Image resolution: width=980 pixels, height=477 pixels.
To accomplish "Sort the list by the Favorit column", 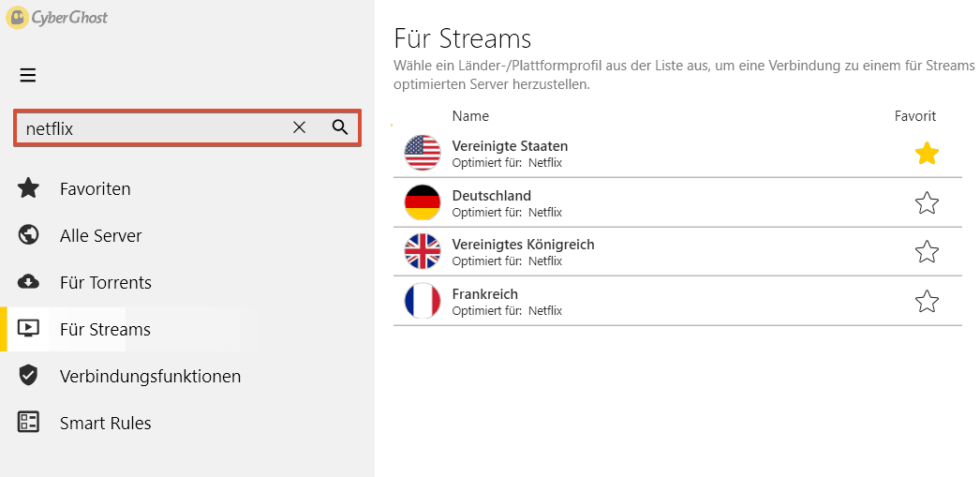I will click(x=915, y=116).
